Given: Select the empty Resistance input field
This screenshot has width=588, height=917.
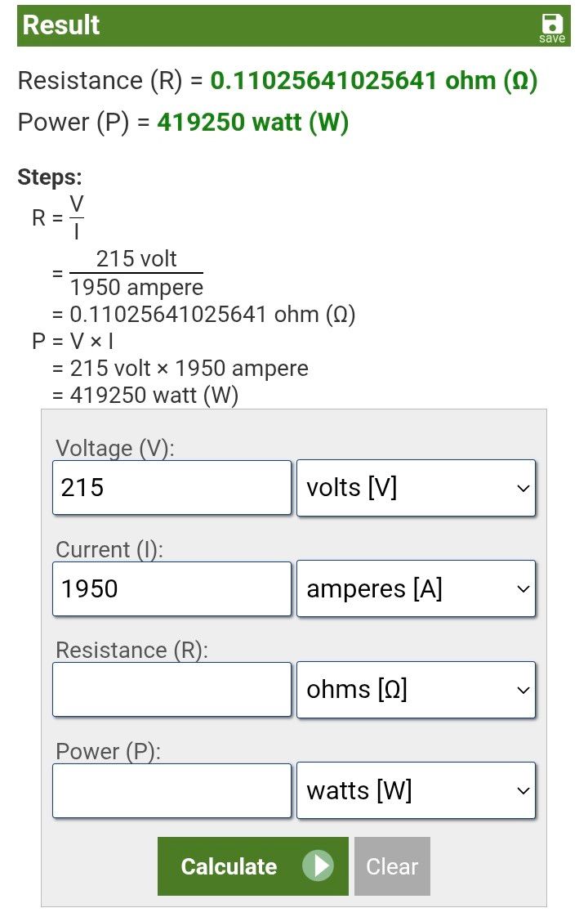Looking at the screenshot, I should click(x=171, y=690).
